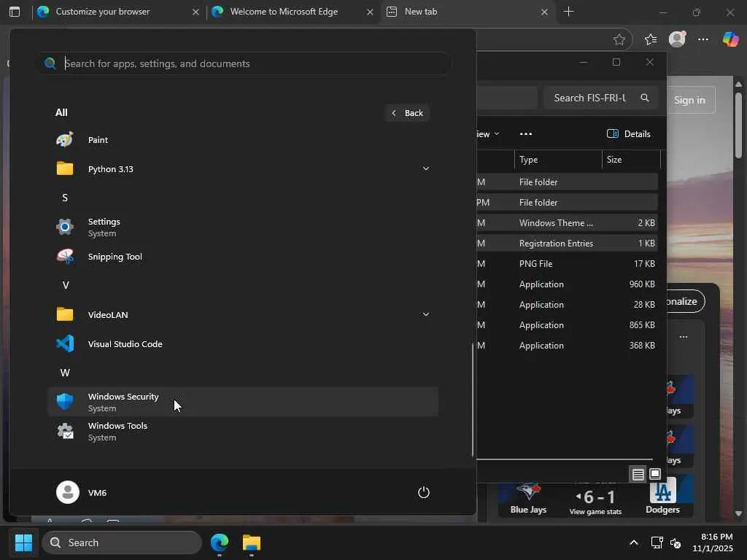Viewport: 747px width, 560px height.
Task: Open Edge tab actions menu icon
Action: (x=15, y=12)
